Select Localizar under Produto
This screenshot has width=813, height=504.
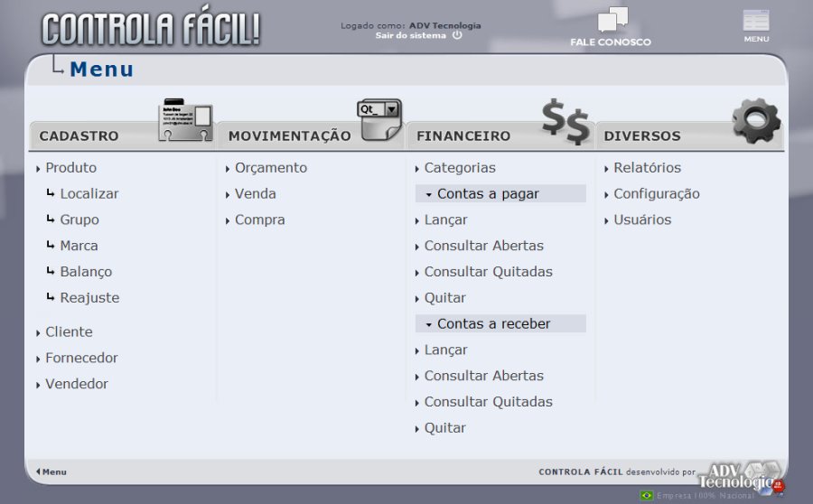[89, 193]
